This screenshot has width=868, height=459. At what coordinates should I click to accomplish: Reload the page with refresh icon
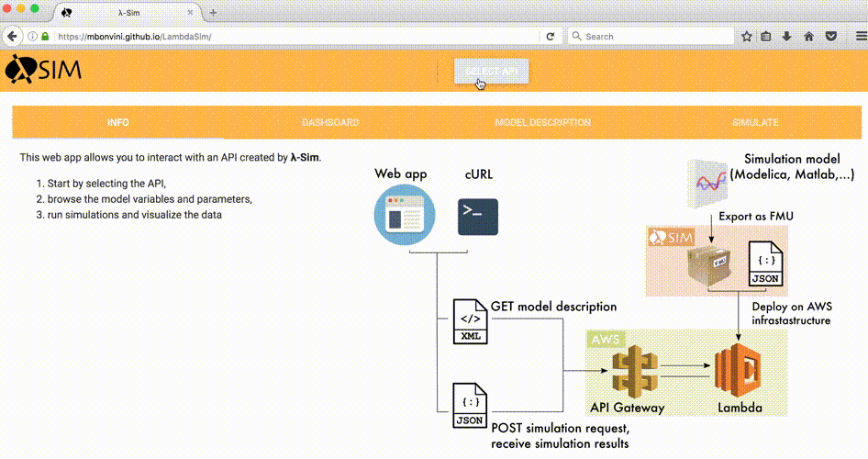coord(551,37)
